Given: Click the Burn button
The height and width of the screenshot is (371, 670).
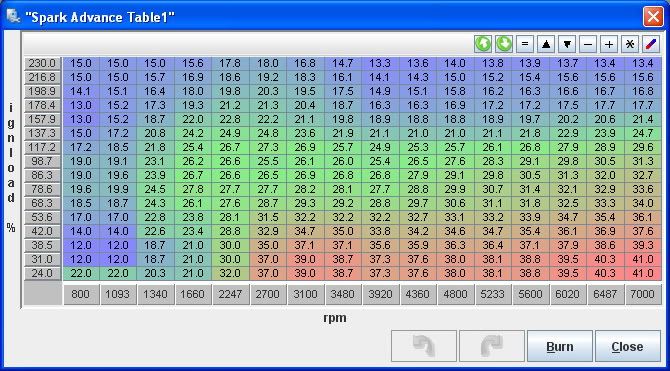Looking at the screenshot, I should pyautogui.click(x=560, y=346).
